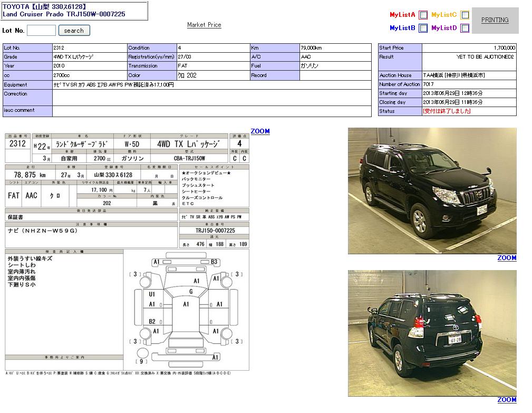Check the MyListD checkbox
The image size is (532, 413).
point(465,28)
